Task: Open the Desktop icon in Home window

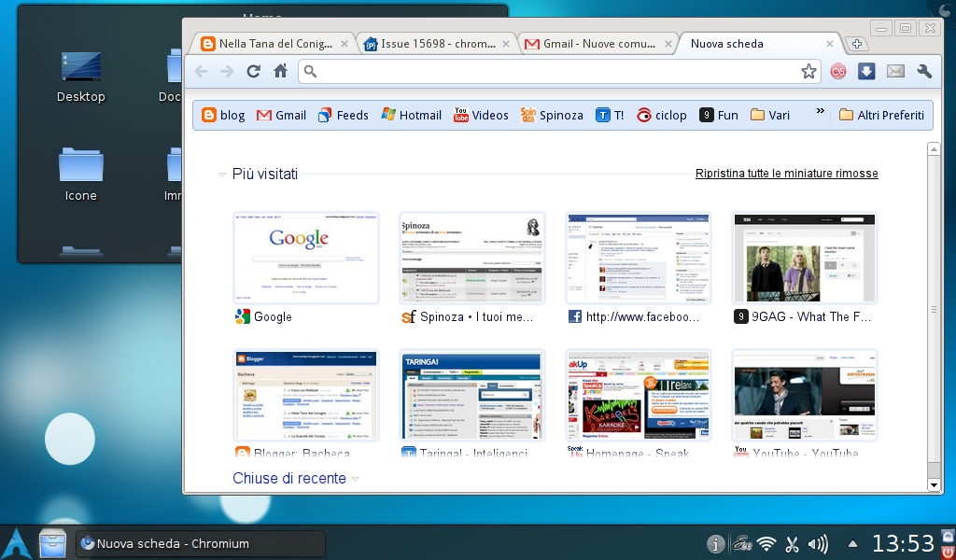Action: [x=81, y=77]
